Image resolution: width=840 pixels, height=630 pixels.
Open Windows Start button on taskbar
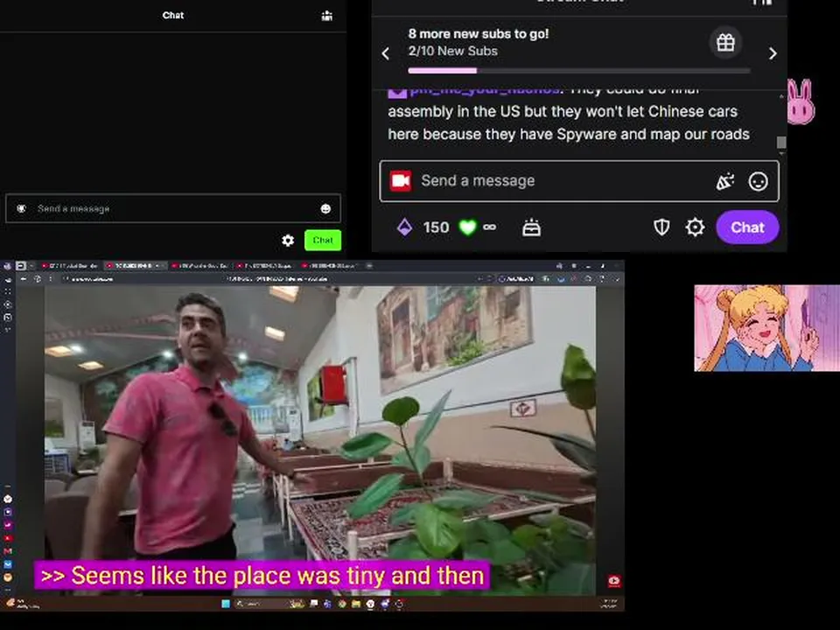226,604
